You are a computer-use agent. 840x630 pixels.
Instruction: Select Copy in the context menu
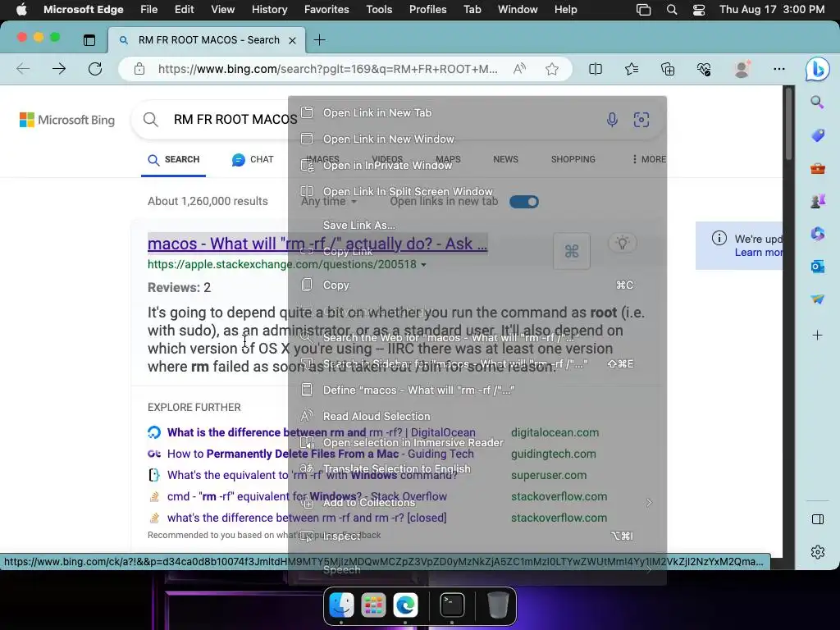(x=477, y=285)
